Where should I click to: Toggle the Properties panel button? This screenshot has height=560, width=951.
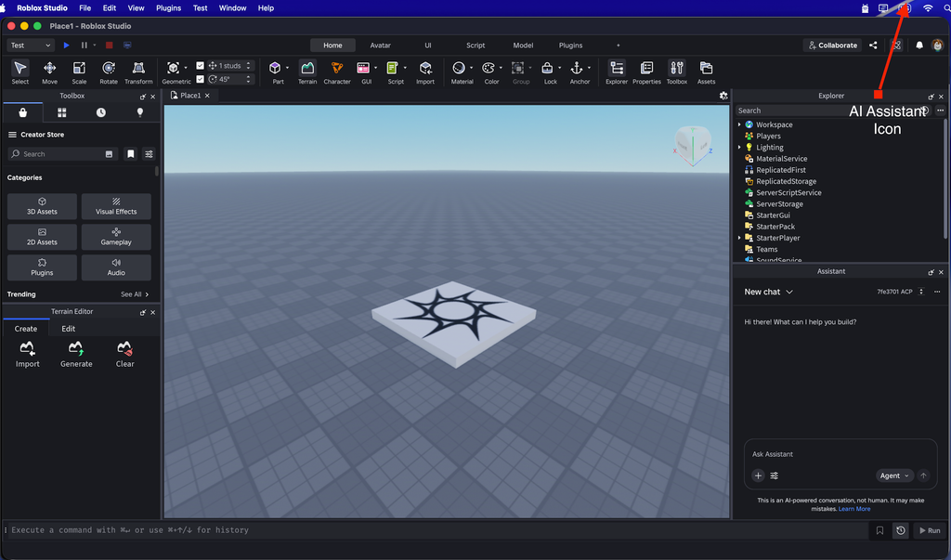point(646,72)
